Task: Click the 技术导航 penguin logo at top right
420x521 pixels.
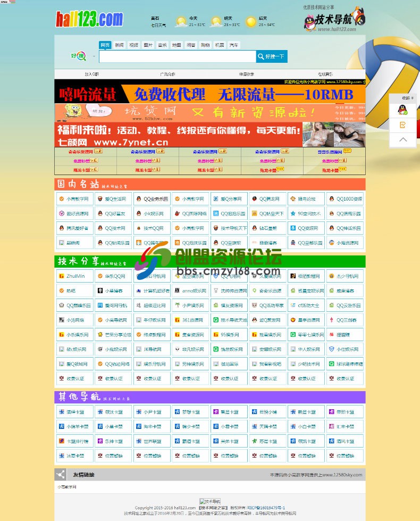Action: click(x=334, y=20)
